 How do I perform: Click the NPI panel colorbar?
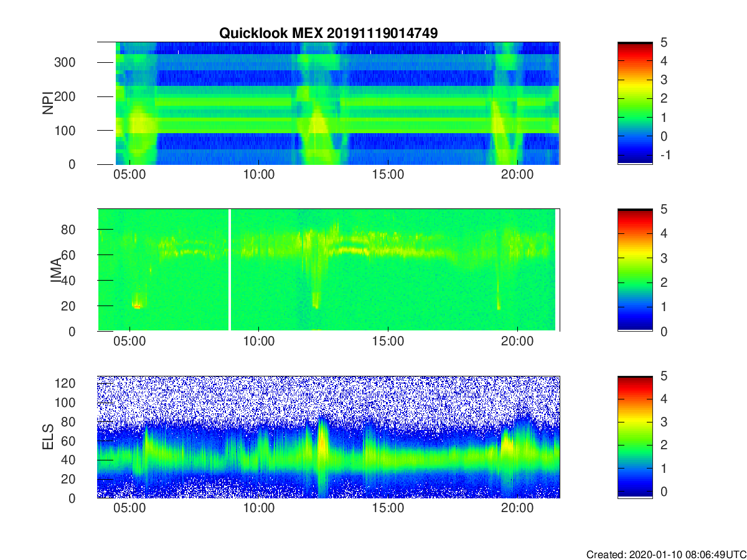tap(635, 103)
